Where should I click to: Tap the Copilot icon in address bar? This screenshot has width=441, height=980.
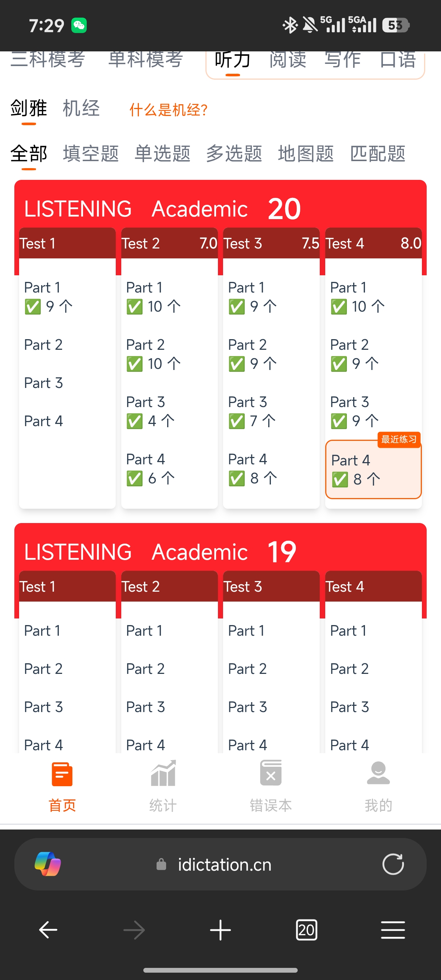pyautogui.click(x=48, y=864)
